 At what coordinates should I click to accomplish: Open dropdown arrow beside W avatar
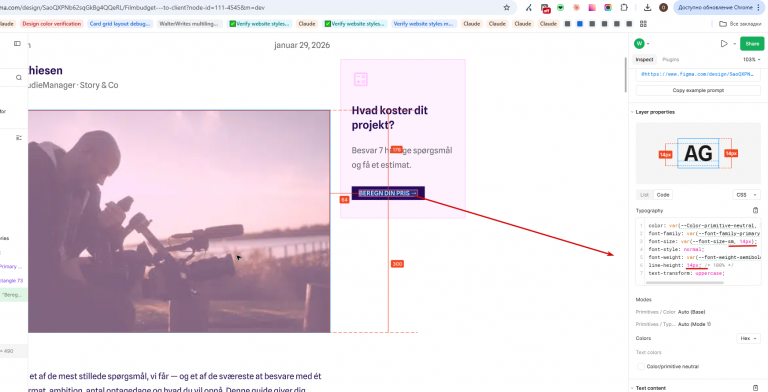[x=648, y=44]
